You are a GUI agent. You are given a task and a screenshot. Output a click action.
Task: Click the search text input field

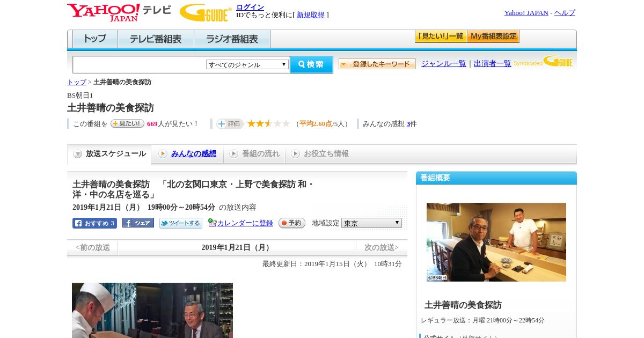139,64
